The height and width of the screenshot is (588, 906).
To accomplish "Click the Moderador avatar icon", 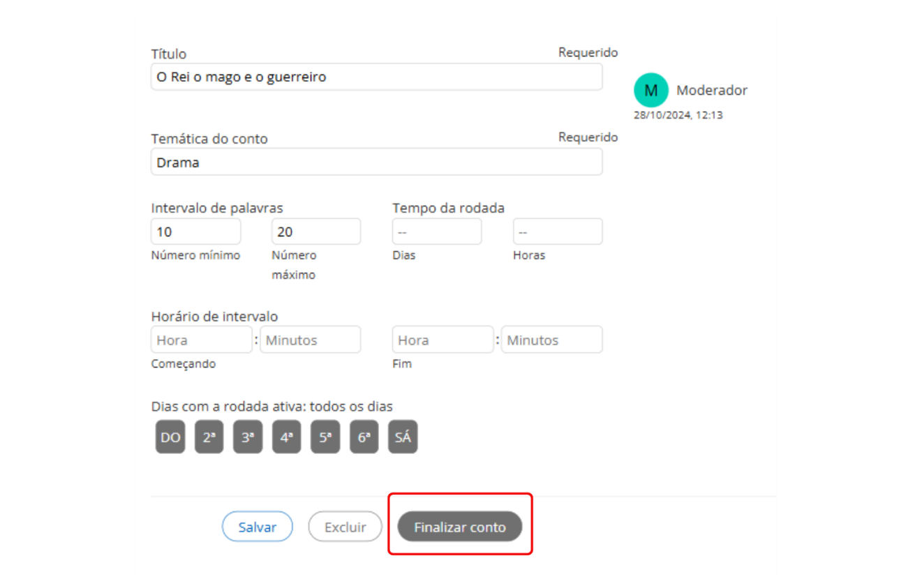I will [x=651, y=90].
